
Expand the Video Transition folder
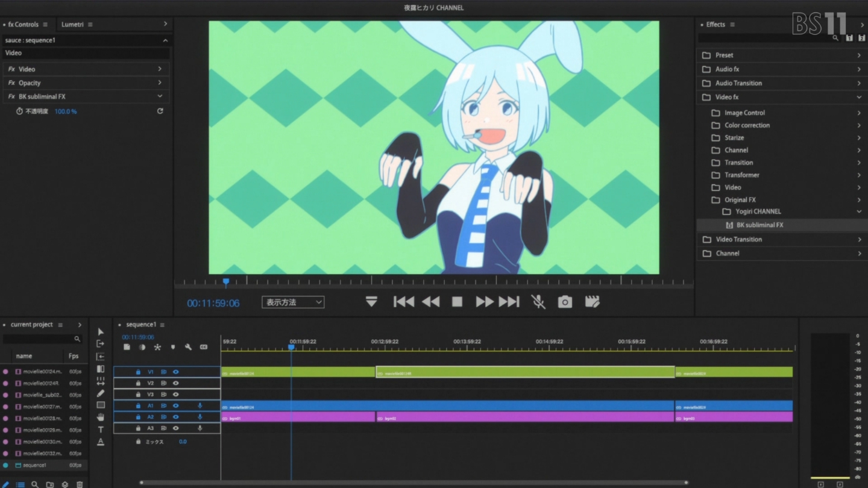click(x=859, y=240)
